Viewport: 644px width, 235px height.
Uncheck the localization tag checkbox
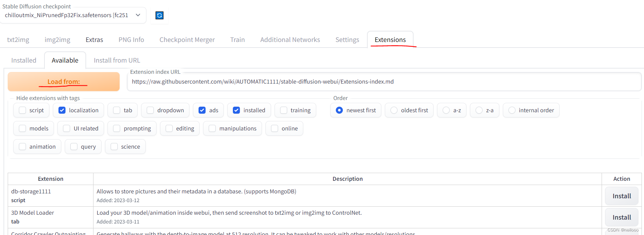coord(62,111)
